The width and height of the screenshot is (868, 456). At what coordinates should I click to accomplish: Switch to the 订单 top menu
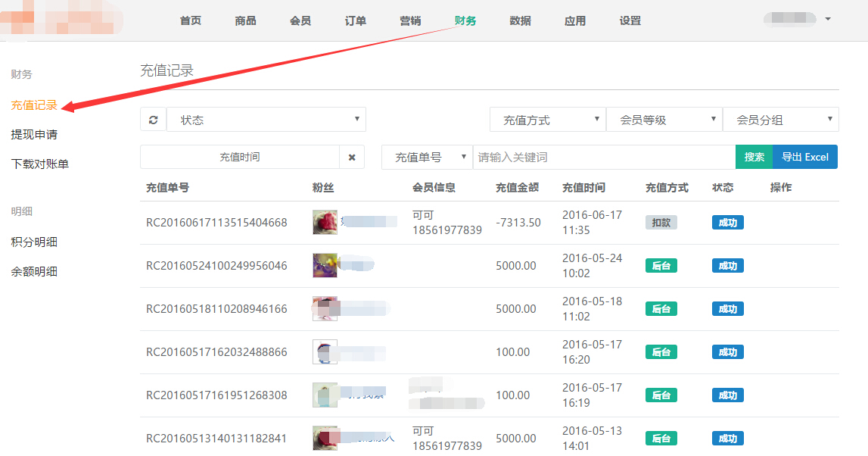coord(355,20)
